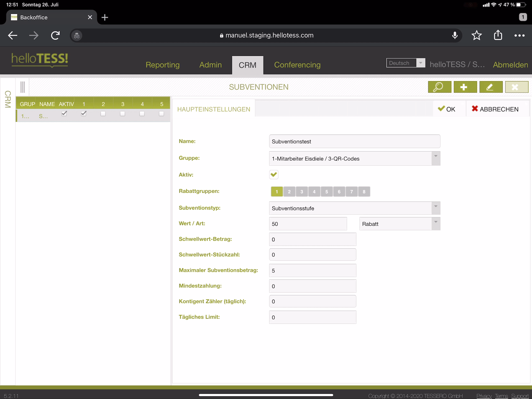Reload the page in browser
Image resolution: width=532 pixels, height=399 pixels.
click(55, 35)
